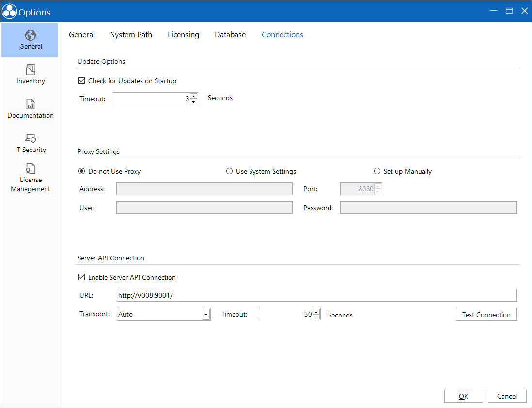Open the System Path tab

[x=131, y=35]
